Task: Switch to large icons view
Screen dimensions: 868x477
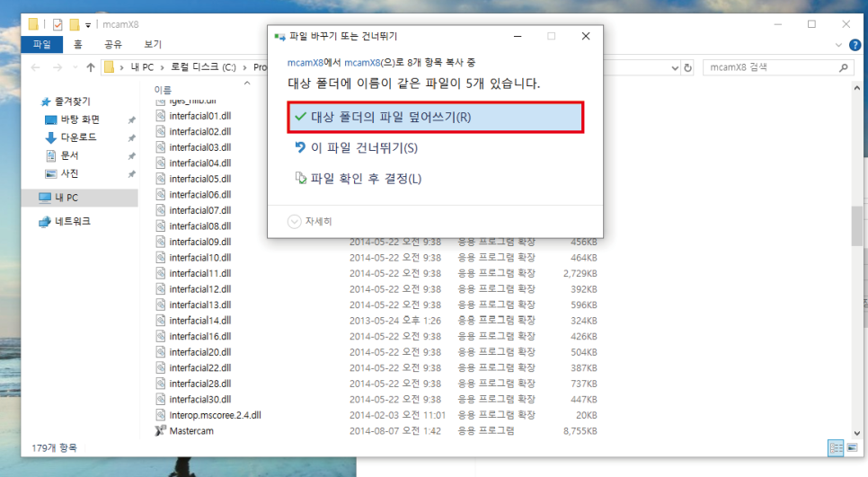Action: (x=853, y=447)
